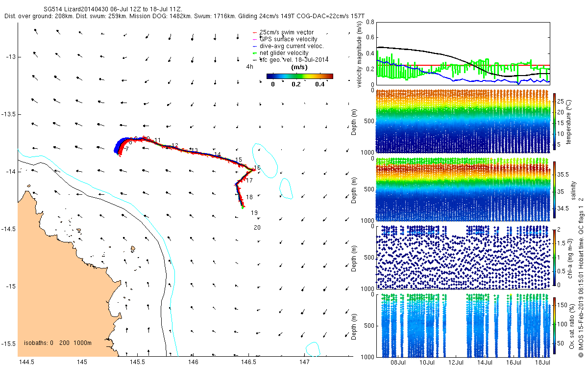Click the "(m/s)" label above the map colorbar

(299, 67)
